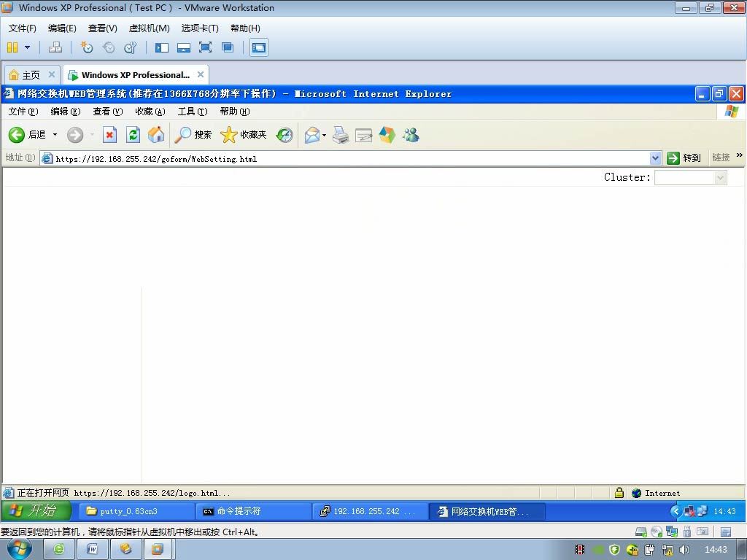Click the XP 开始 start button
Screen dimensions: 747x560
click(x=36, y=511)
